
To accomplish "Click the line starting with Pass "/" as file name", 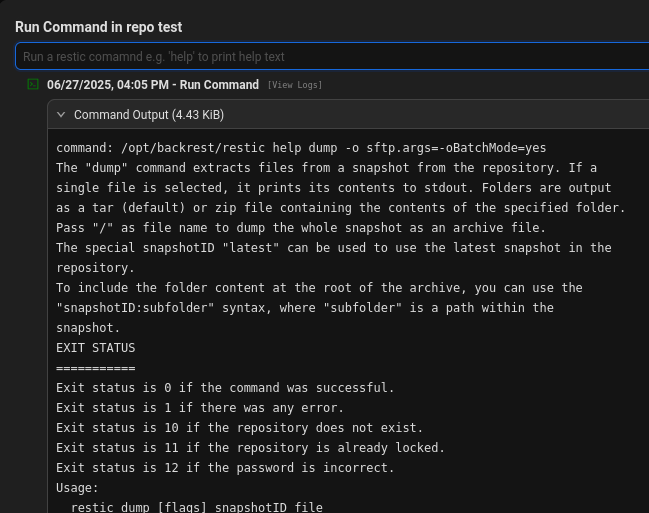I will (x=301, y=228).
